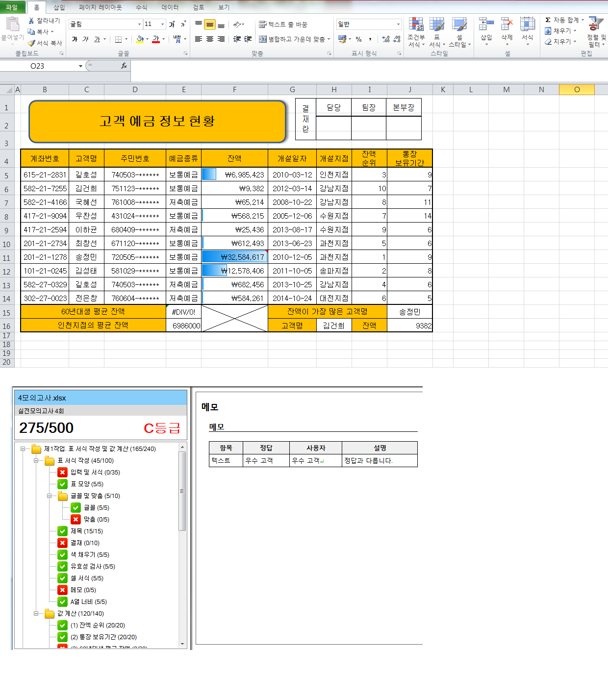Open the font name dropdown (굴림)

(x=139, y=24)
